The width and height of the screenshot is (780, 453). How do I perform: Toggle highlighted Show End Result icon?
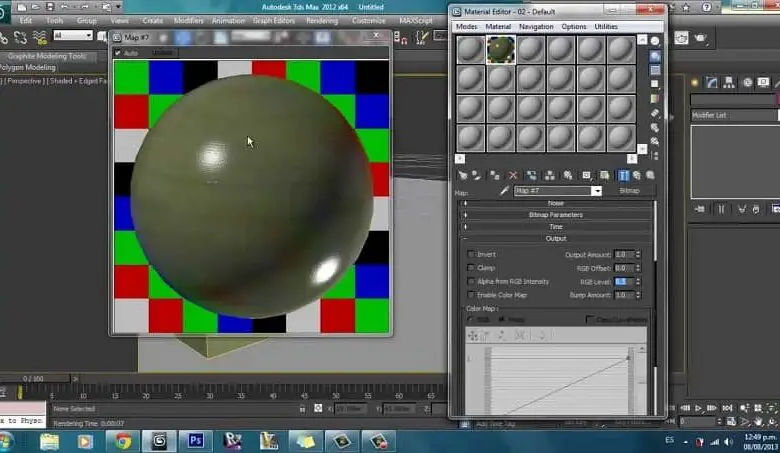623,175
